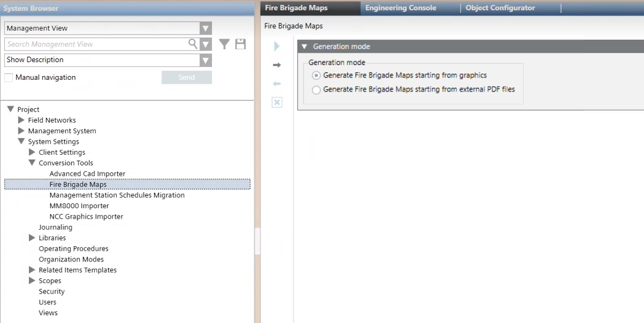Image resolution: width=644 pixels, height=323 pixels.
Task: Click the X cancel box icon
Action: 277,103
